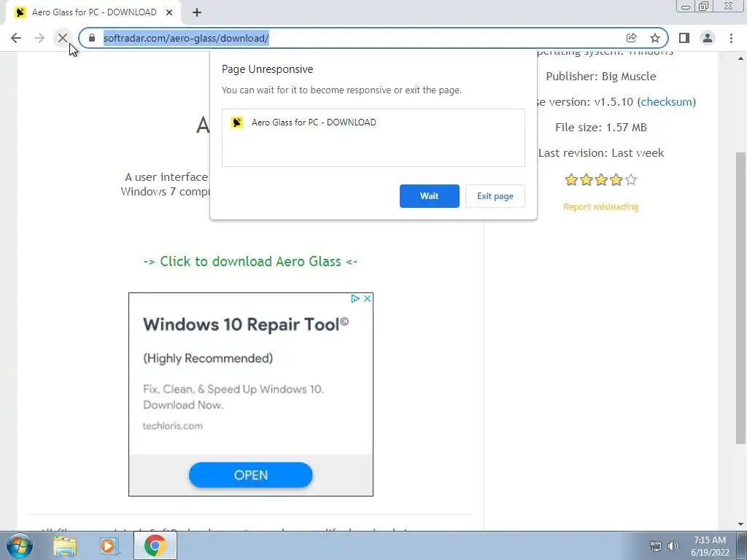Click the Report misleading link
The height and width of the screenshot is (560, 747).
(601, 206)
